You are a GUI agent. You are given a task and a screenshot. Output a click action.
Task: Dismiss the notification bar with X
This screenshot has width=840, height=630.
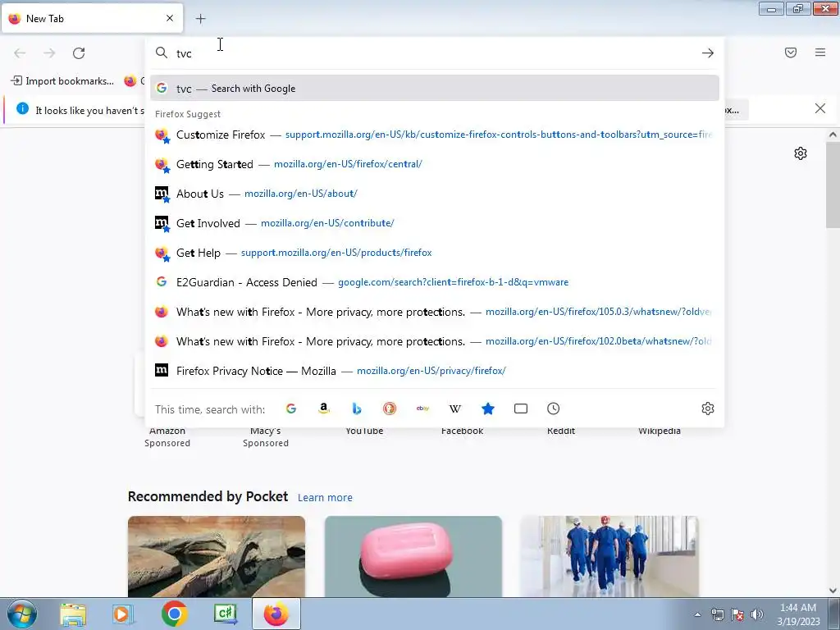click(820, 109)
